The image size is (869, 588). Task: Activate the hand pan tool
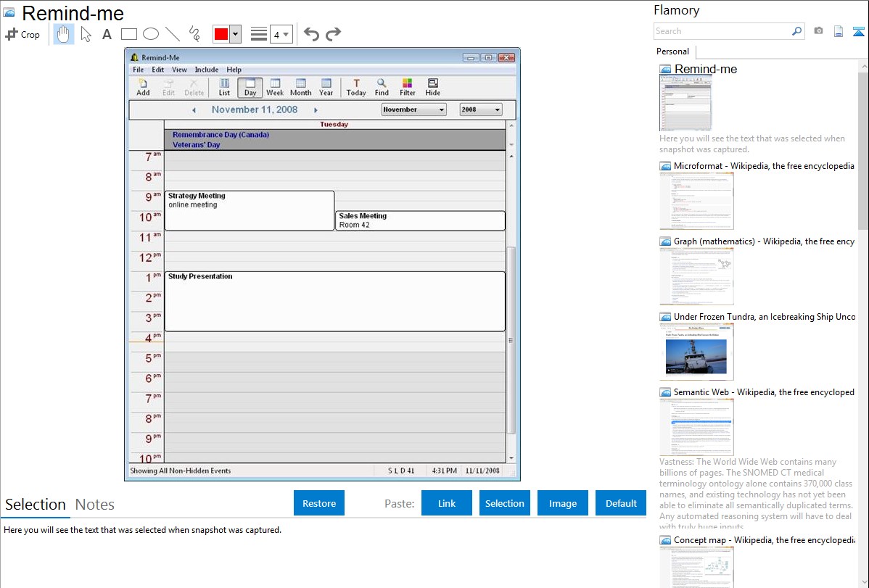pos(63,34)
